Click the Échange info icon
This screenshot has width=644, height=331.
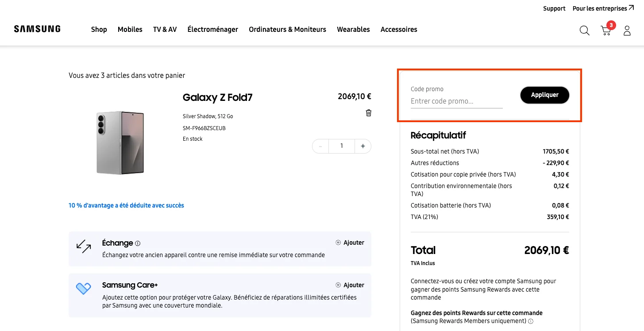(x=138, y=243)
